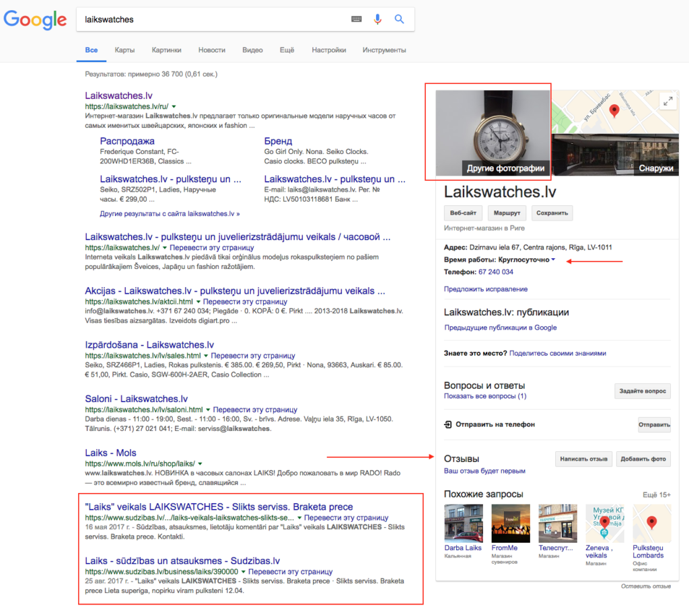Image resolution: width=689 pixels, height=616 pixels.
Task: Open dropdown arrow beside mols.lv URL
Action: (x=201, y=463)
